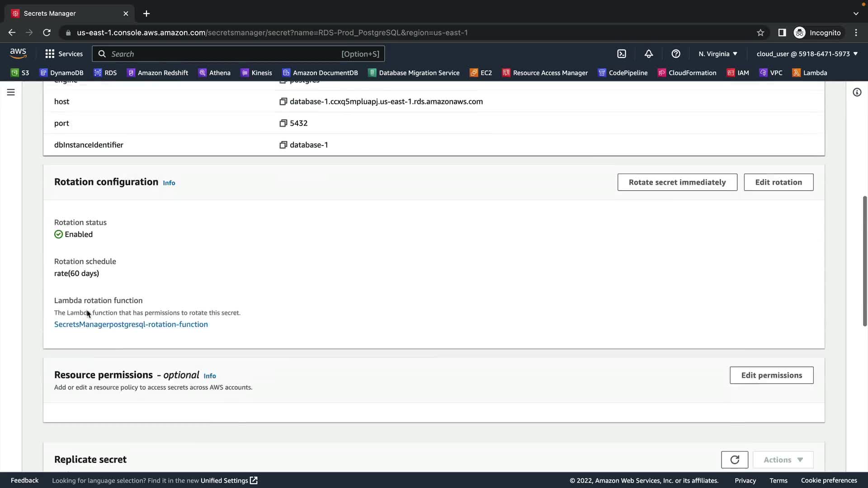Click the page vertical scrollbar
Screen dimensions: 868x488
tap(864, 261)
